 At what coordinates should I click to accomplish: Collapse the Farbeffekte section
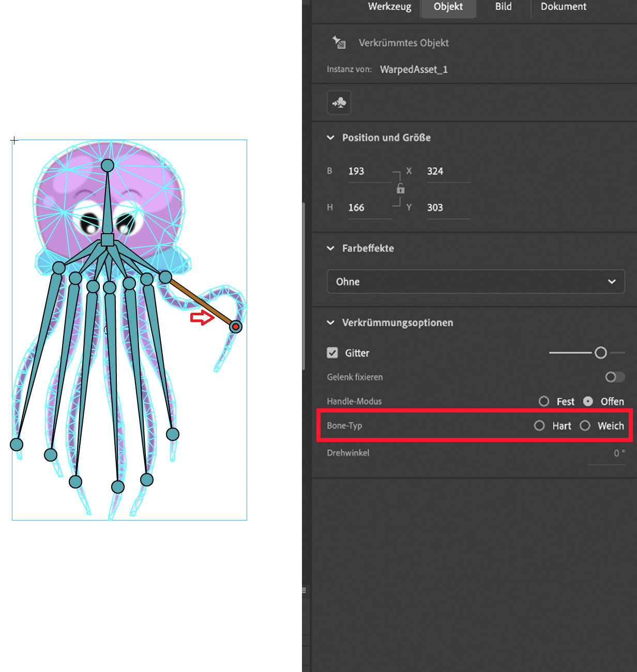[330, 248]
